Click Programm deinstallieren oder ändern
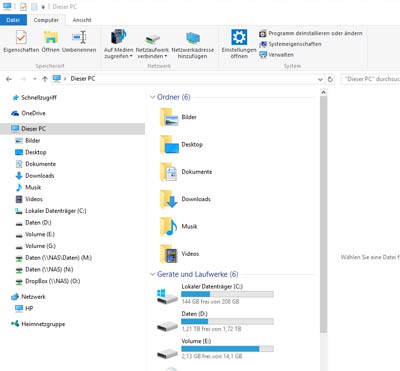The width and height of the screenshot is (400, 371). [311, 33]
